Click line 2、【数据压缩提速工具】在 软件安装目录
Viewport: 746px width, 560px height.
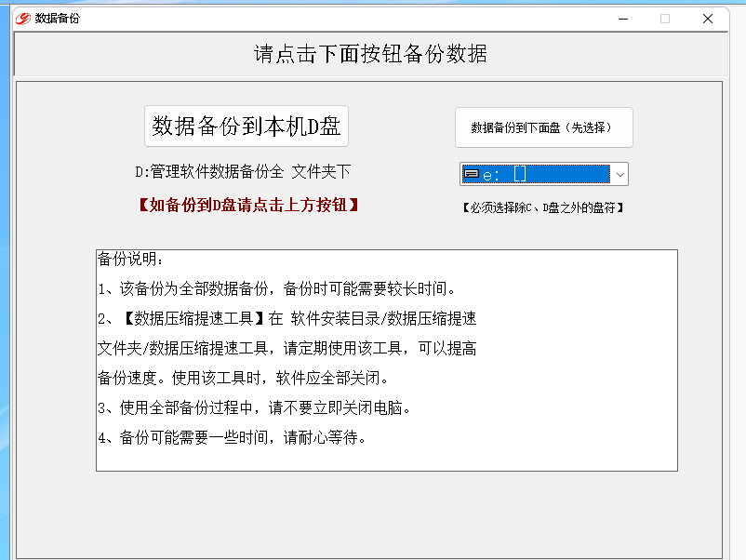point(286,318)
